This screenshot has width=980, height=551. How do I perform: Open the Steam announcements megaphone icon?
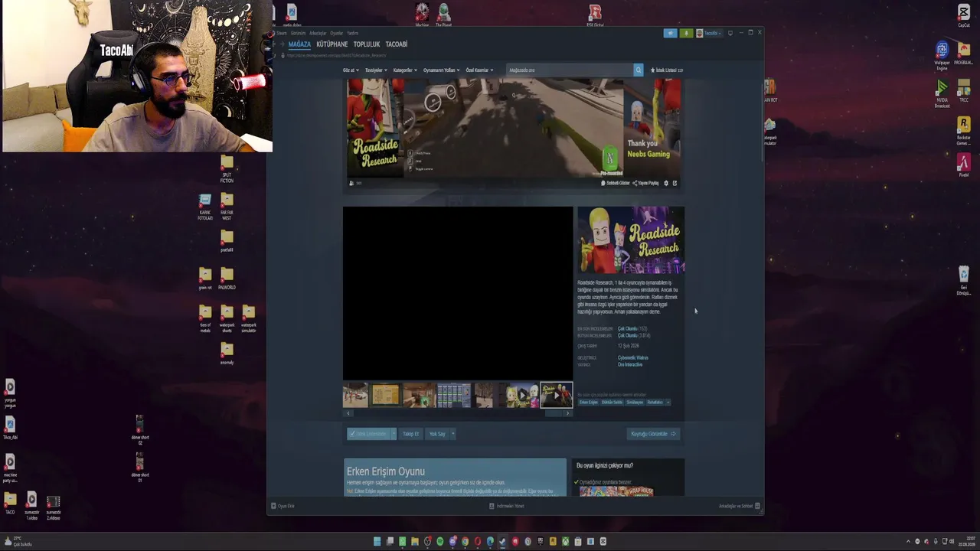670,33
